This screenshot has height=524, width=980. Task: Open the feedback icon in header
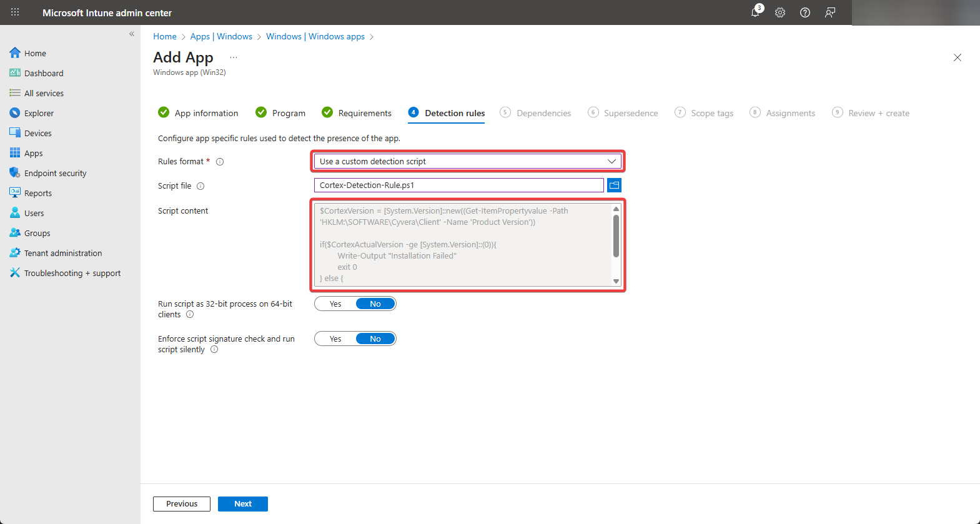(830, 12)
